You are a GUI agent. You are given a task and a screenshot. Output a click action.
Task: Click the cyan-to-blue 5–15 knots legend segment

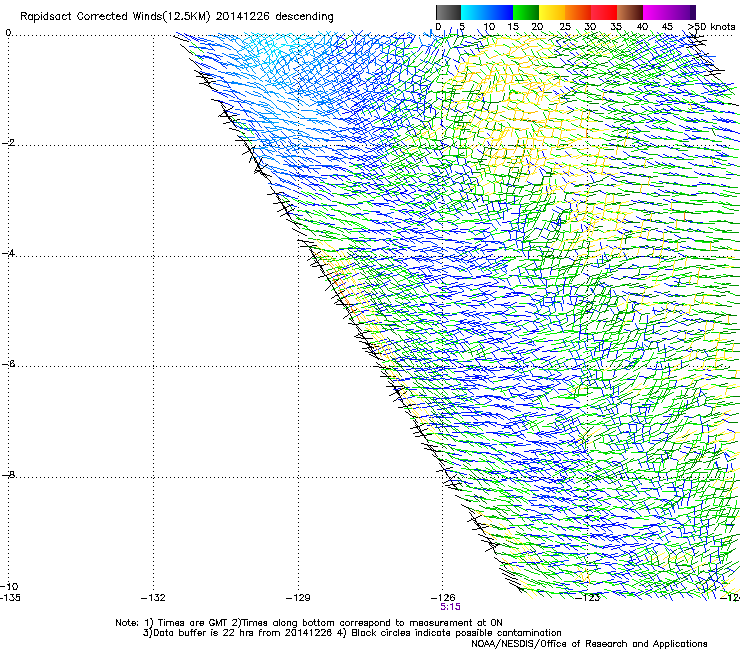pyautogui.click(x=487, y=12)
